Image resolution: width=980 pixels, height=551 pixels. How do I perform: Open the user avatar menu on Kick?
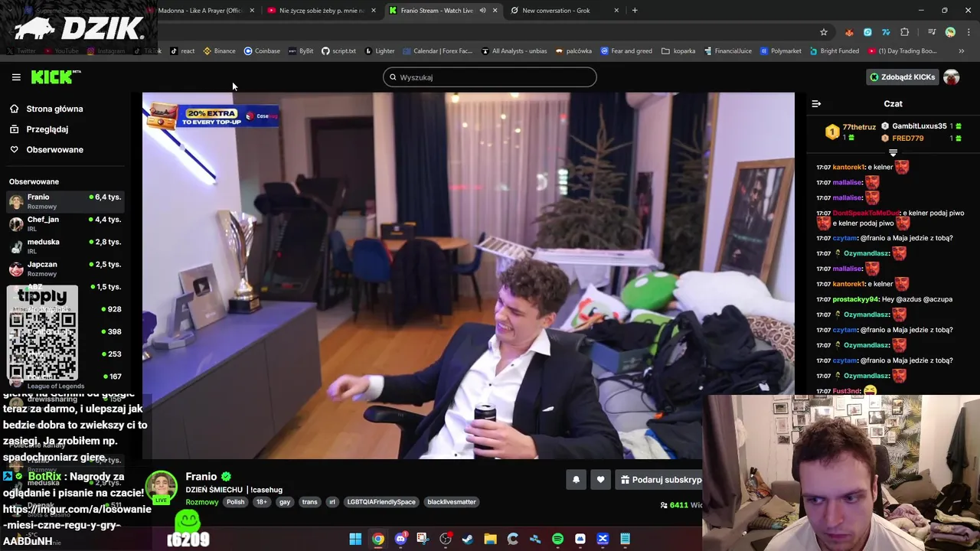(952, 77)
